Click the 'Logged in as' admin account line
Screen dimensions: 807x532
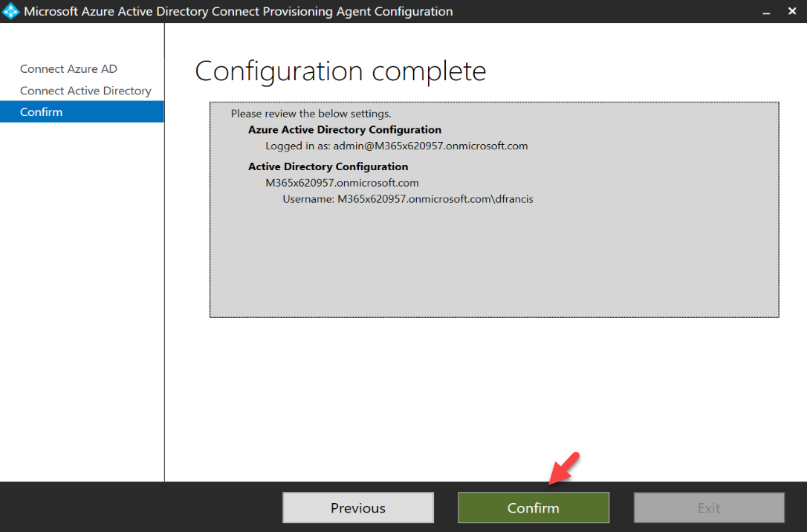point(396,146)
